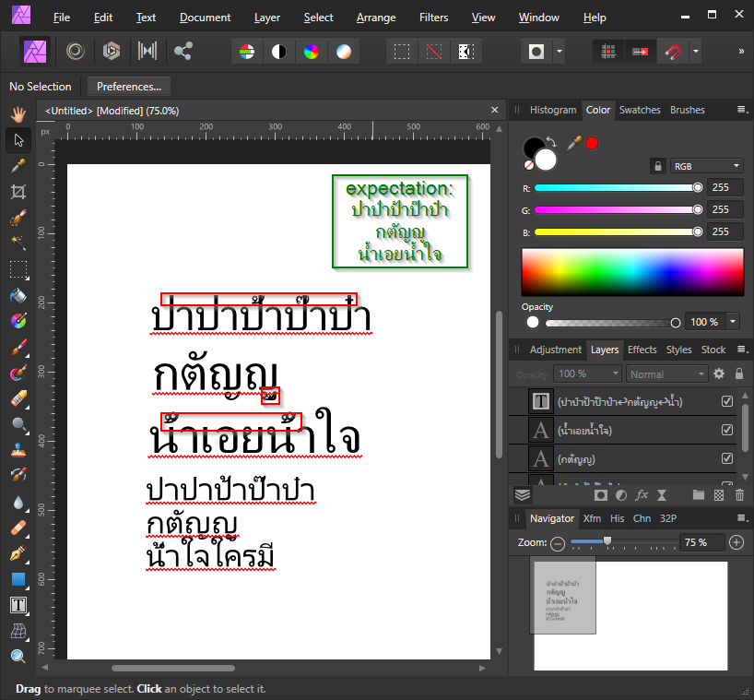This screenshot has width=754, height=700.
Task: Select the Pen tool
Action: (x=18, y=553)
